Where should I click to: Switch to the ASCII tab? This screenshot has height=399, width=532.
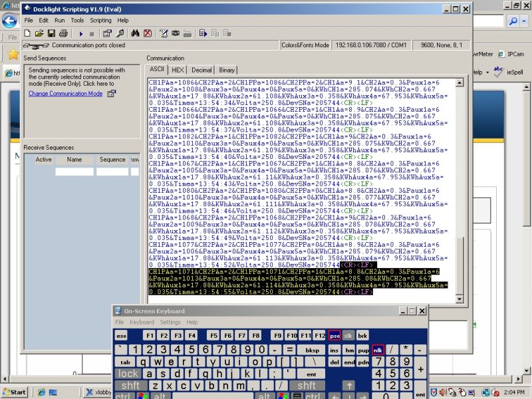click(x=157, y=69)
